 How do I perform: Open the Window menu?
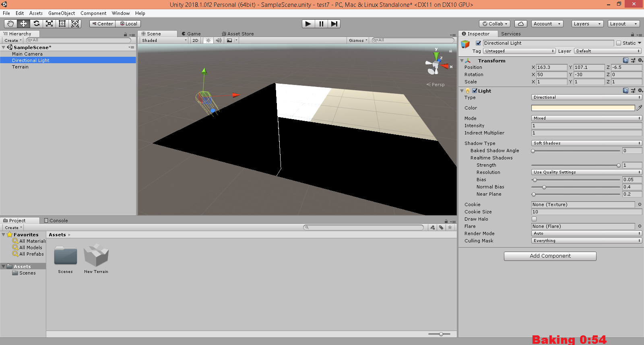[121, 13]
